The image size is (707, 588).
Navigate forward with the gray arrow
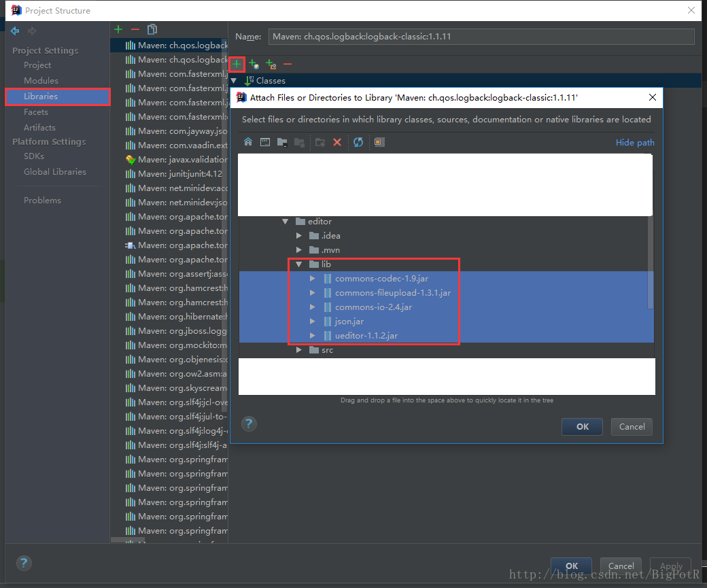tap(31, 31)
